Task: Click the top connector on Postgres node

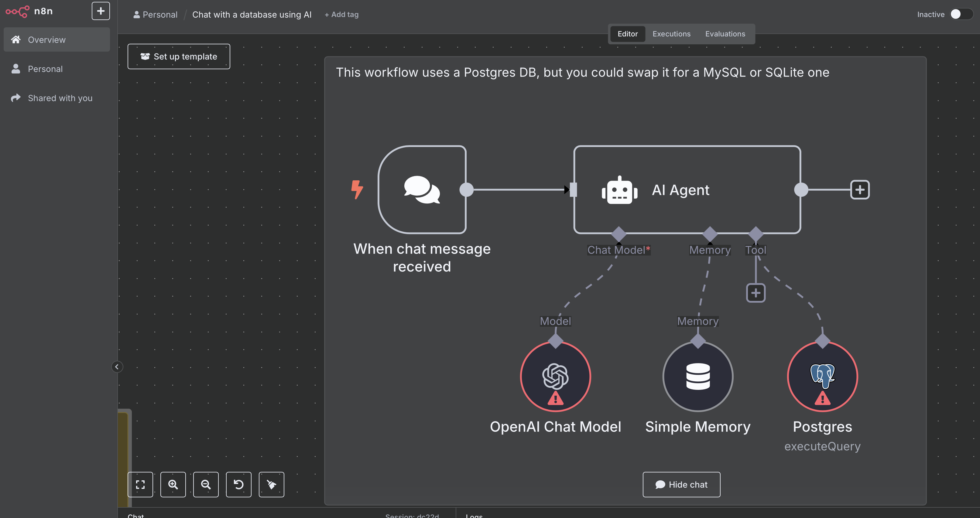Action: coord(823,341)
